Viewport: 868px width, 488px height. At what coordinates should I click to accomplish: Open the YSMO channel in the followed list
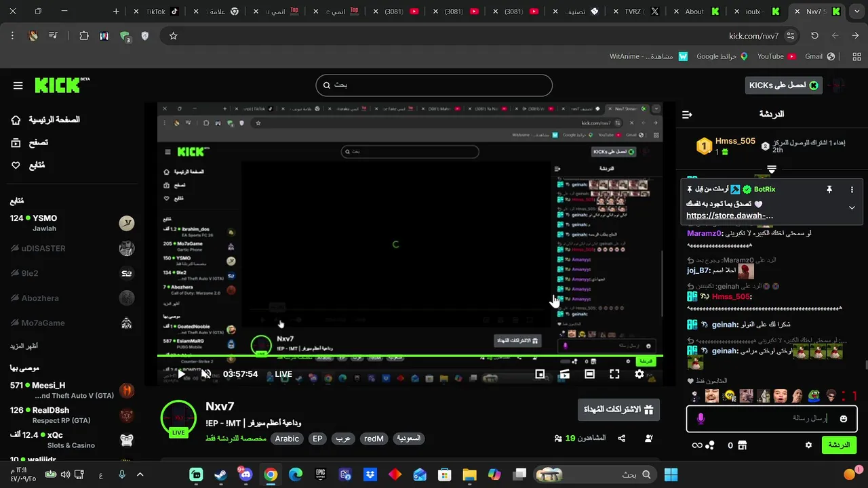71,223
